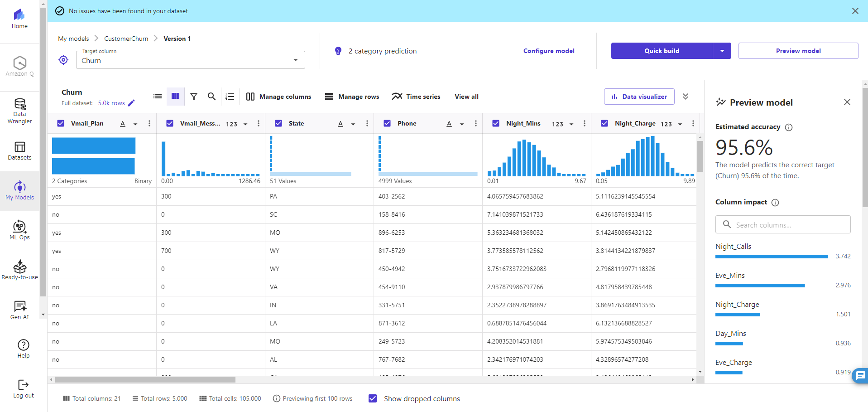Click Column impact info icon
This screenshot has width=868, height=412.
pyautogui.click(x=775, y=202)
